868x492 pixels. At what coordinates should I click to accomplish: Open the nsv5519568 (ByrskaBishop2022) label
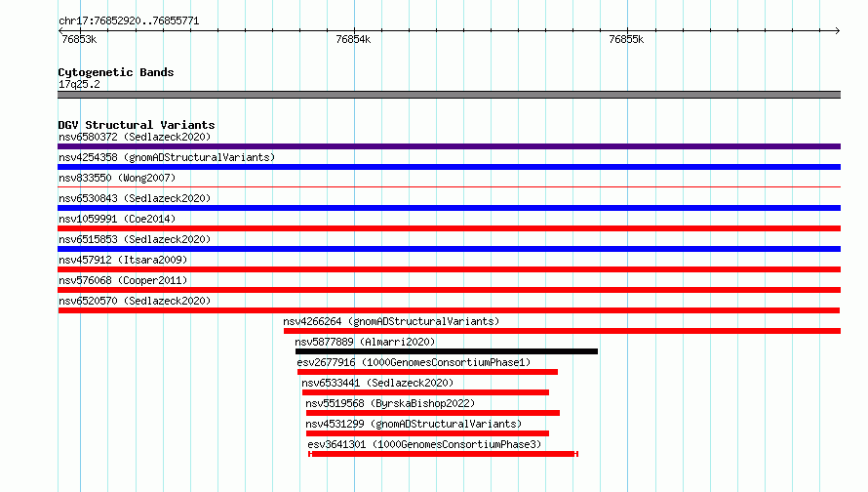pyautogui.click(x=390, y=403)
